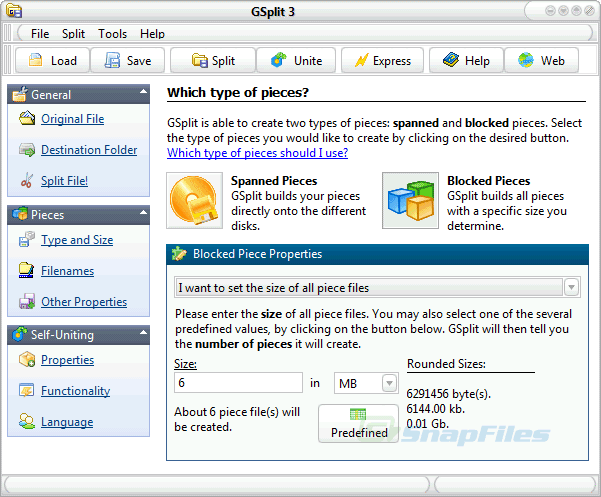
Task: Click the Express toolbar button
Action: pos(383,60)
